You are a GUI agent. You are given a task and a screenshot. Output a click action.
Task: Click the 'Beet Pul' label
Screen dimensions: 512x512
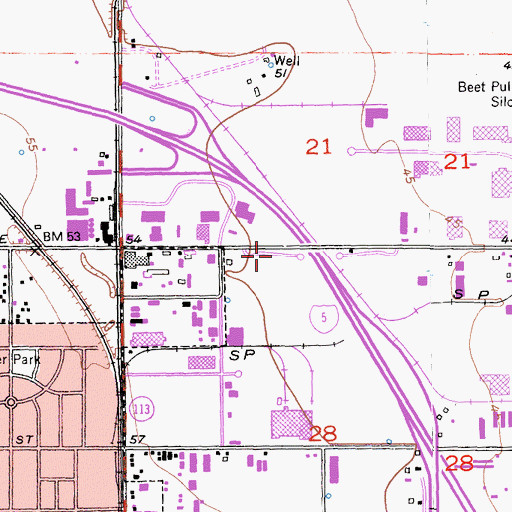click(x=484, y=87)
